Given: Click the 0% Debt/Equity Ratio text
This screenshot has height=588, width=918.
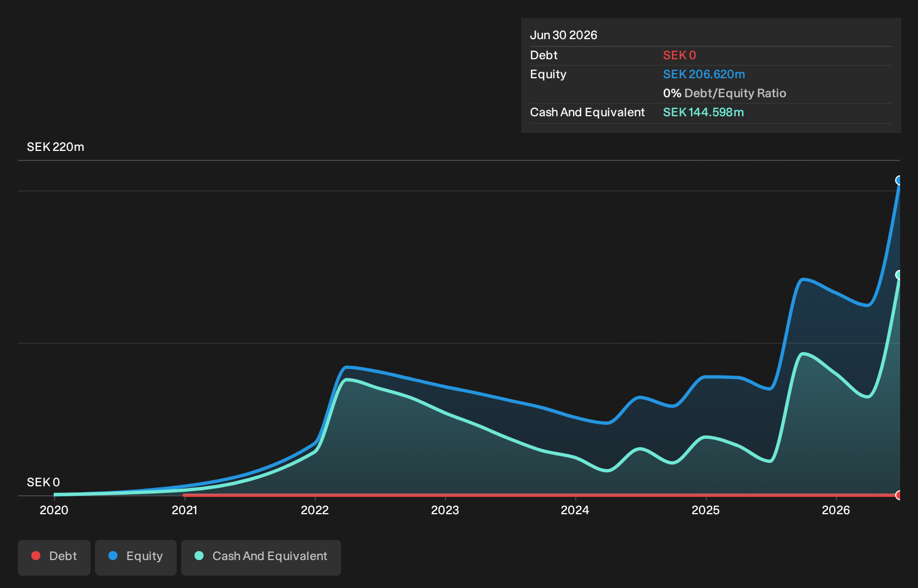Looking at the screenshot, I should [x=725, y=93].
